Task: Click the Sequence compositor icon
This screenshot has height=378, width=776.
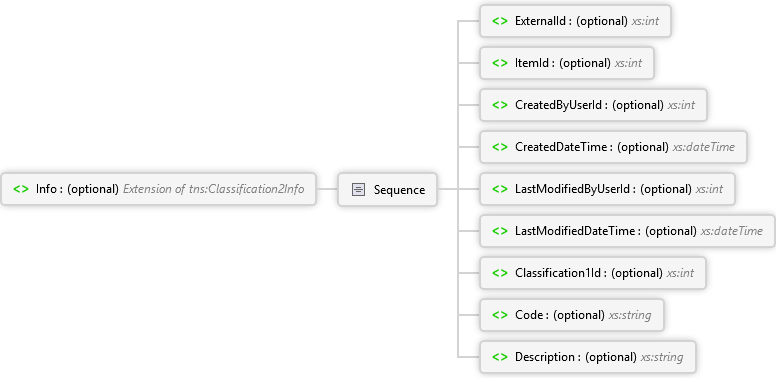Action: (358, 189)
